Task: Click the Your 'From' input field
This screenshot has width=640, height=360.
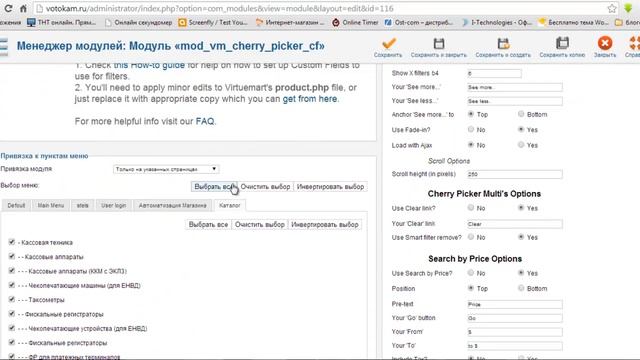Action: click(x=515, y=332)
